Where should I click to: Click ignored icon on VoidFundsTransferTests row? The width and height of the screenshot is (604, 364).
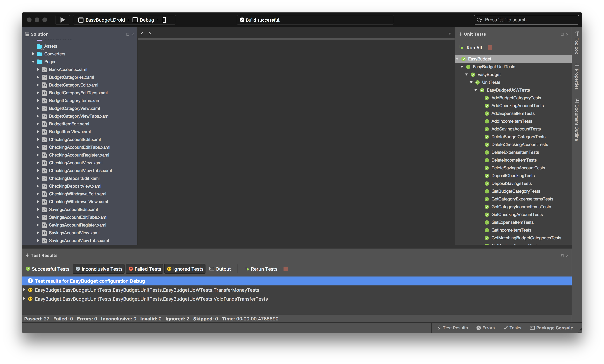(x=30, y=299)
